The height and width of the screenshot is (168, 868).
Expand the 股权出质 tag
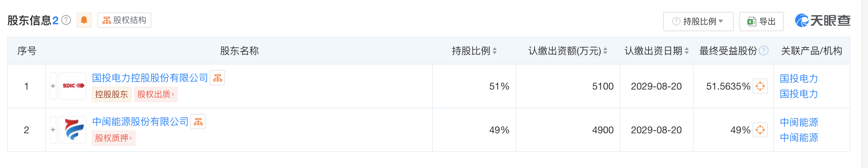tap(156, 94)
